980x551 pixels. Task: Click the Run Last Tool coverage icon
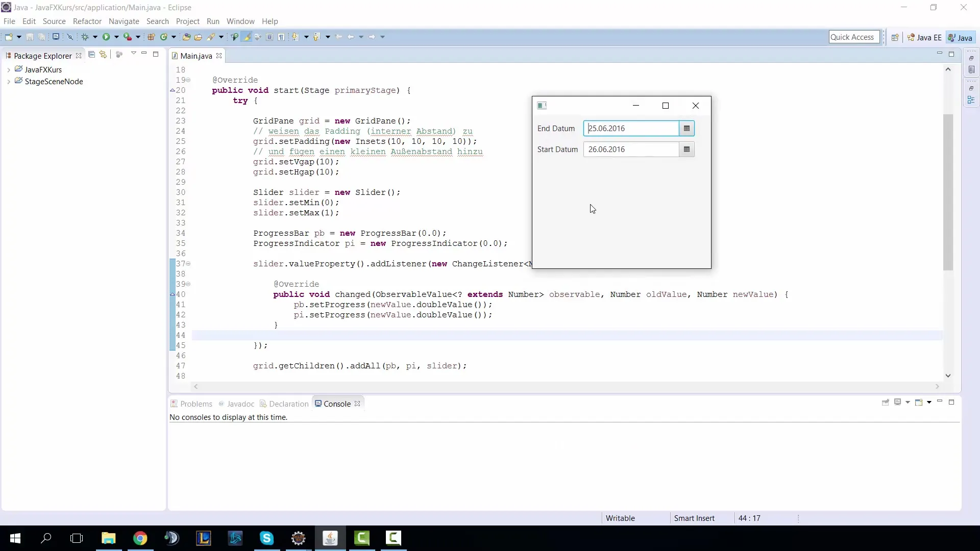pos(128,37)
